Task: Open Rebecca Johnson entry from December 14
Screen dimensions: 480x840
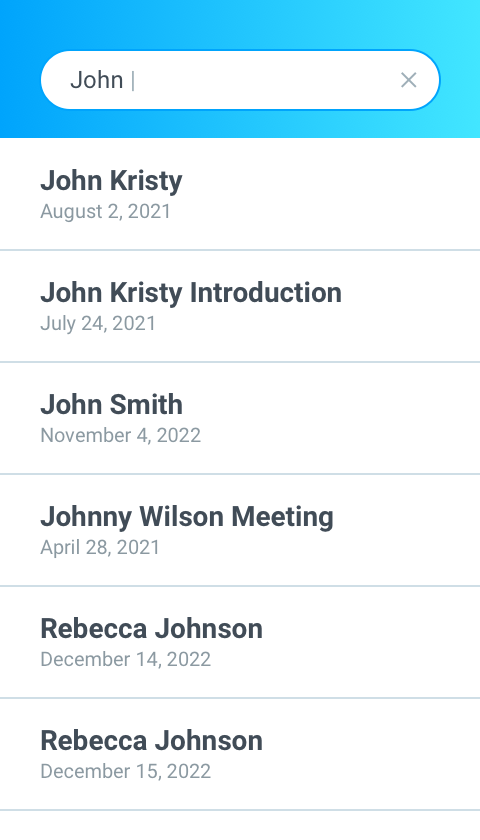Action: (240, 642)
